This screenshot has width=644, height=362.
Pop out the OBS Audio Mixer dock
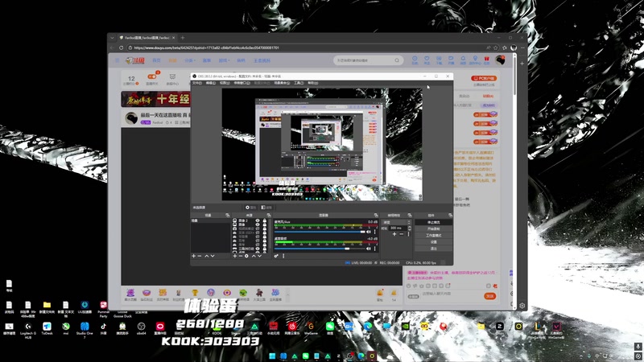coord(376,215)
